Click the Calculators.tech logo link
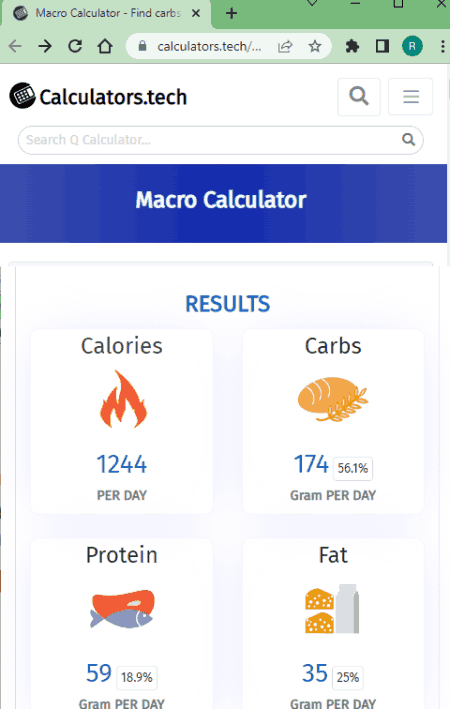 pyautogui.click(x=98, y=96)
